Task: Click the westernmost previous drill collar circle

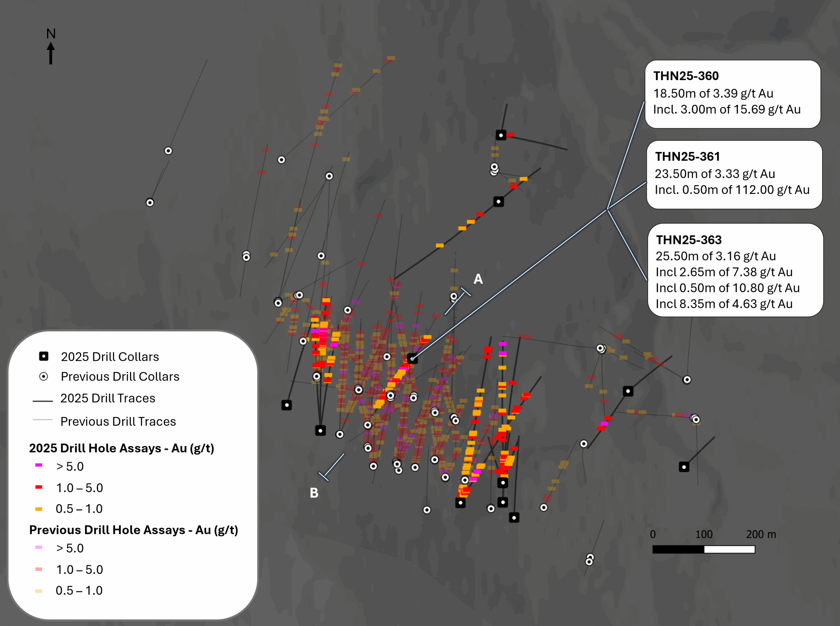Action: coord(150,202)
